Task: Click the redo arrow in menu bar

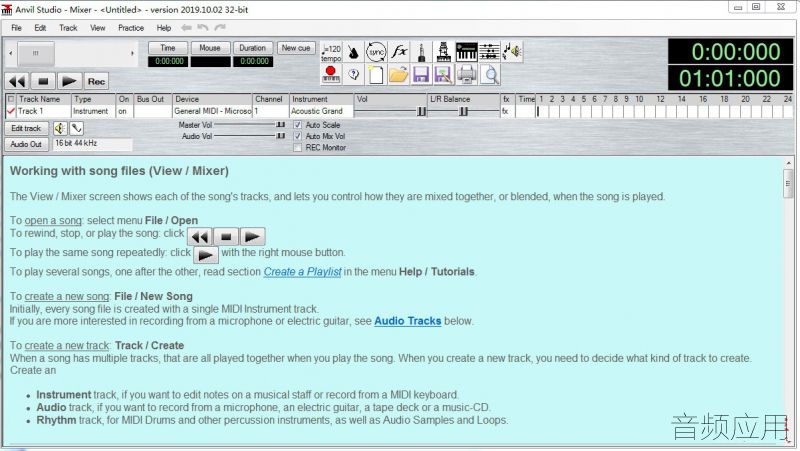Action: pos(220,28)
